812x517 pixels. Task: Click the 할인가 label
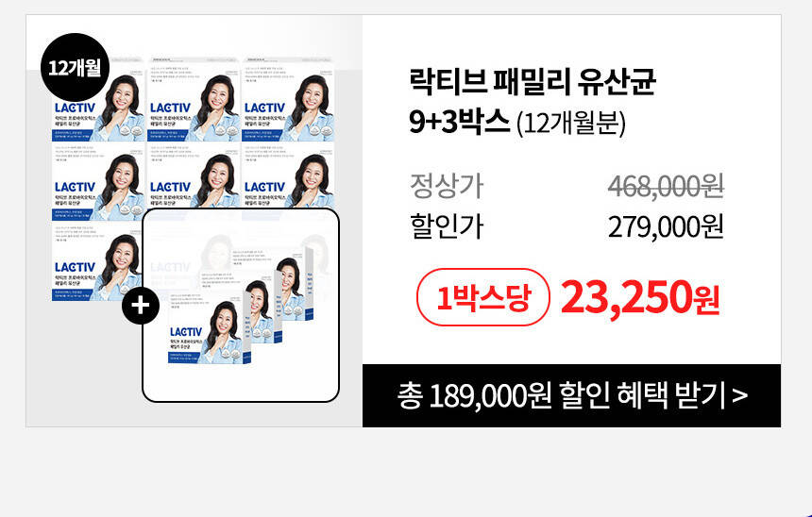click(x=446, y=226)
